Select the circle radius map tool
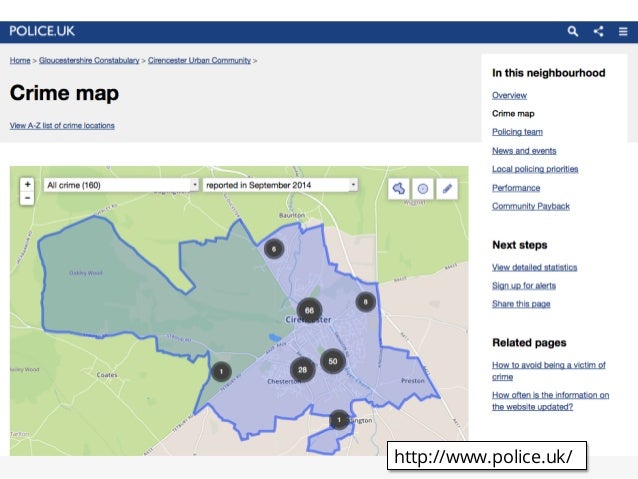 coord(423,188)
